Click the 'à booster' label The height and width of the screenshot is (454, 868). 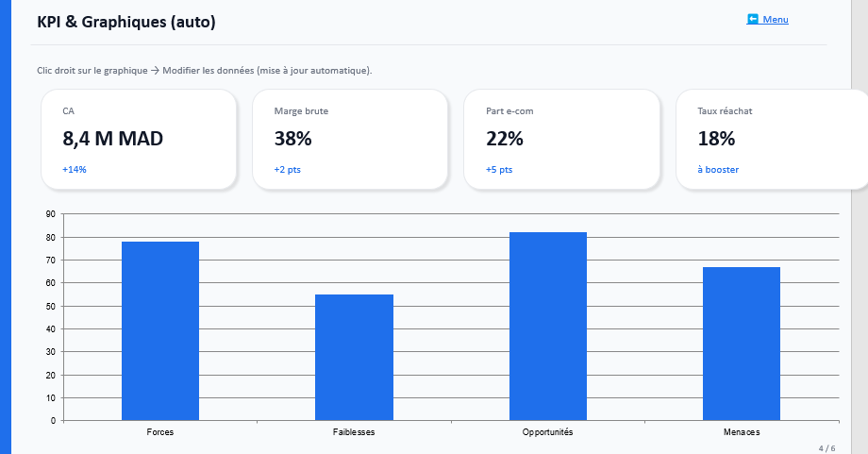pyautogui.click(x=718, y=170)
